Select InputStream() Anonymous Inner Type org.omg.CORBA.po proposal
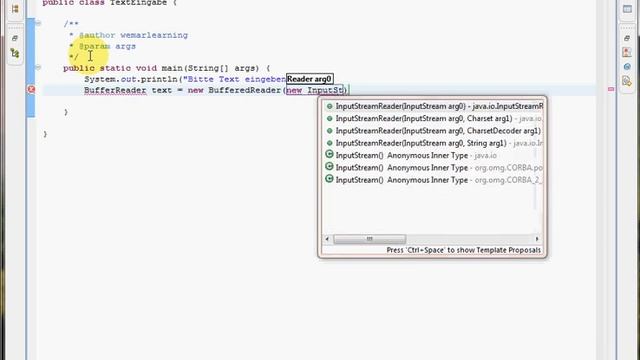Image resolution: width=640 pixels, height=360 pixels. (x=433, y=167)
